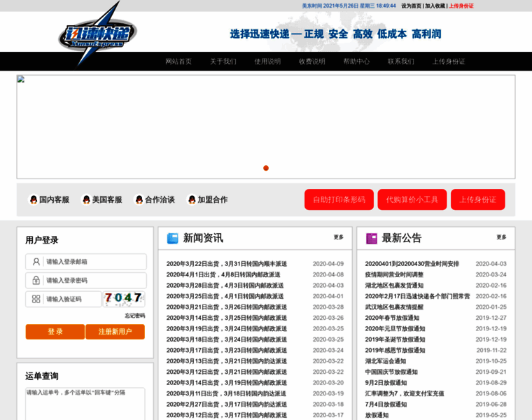Image resolution: width=532 pixels, height=420 pixels.
Task: Open news 2020年4月1日出货，4月8日转国内邮政派送
Action: tap(223, 274)
